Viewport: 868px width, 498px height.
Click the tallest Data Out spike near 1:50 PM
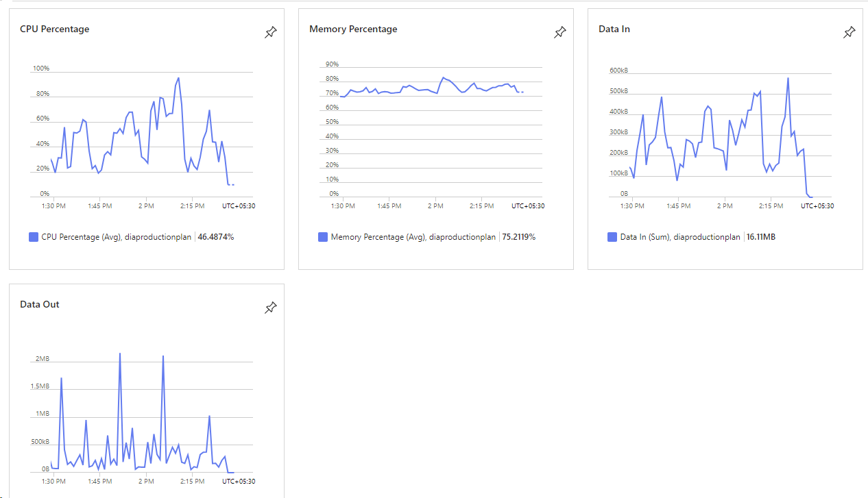pyautogui.click(x=120, y=354)
